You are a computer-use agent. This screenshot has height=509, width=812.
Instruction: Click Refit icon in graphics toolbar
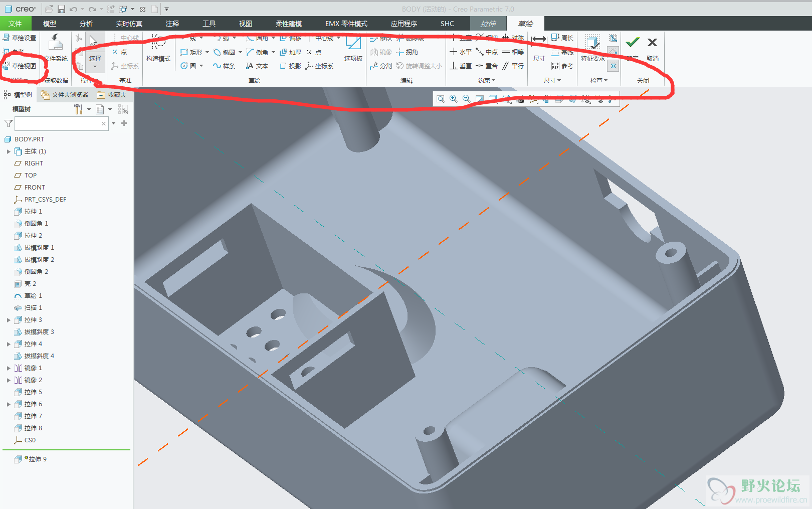point(441,99)
